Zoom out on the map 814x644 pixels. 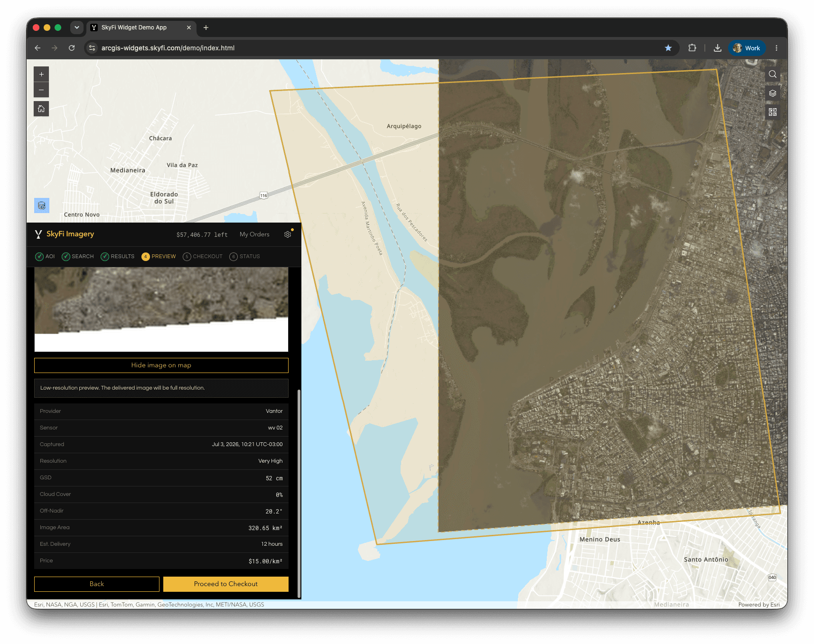pos(41,90)
